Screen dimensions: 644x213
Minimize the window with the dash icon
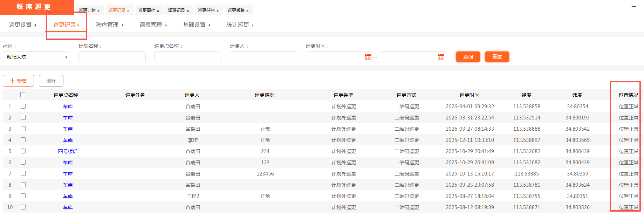tap(633, 7)
